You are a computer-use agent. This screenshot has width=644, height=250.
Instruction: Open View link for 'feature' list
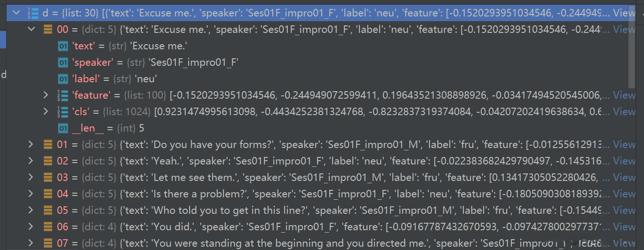point(624,95)
